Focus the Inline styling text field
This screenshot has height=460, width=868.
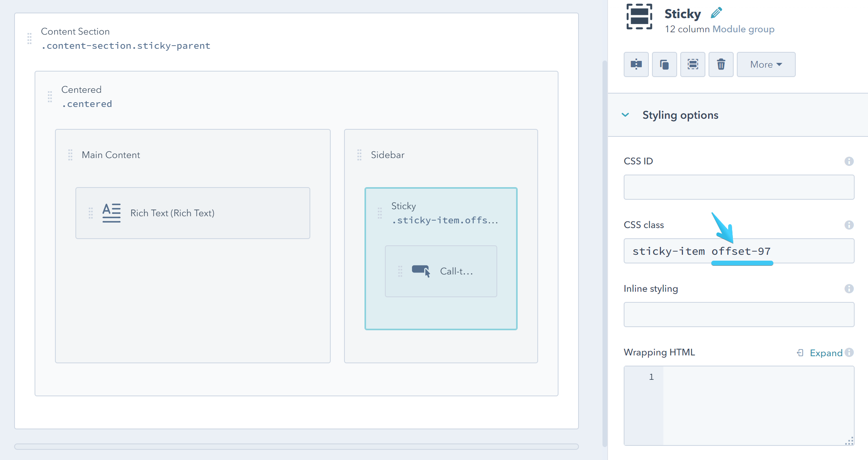[738, 315]
